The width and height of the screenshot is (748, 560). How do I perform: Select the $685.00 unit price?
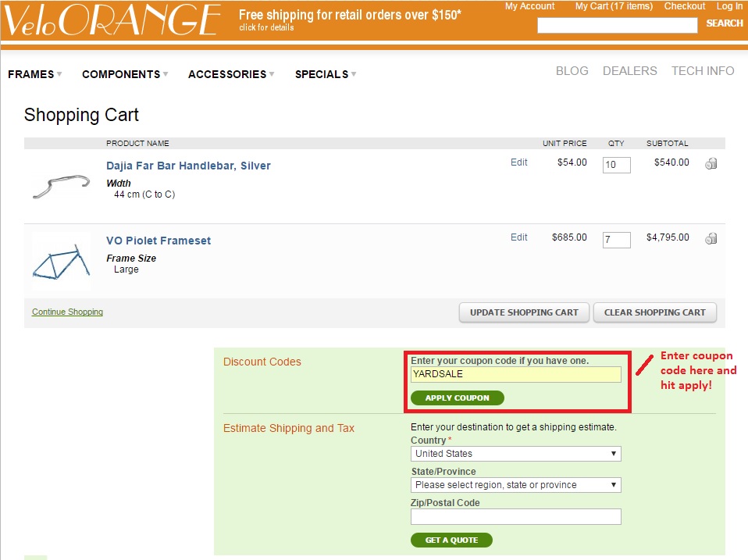tap(569, 237)
